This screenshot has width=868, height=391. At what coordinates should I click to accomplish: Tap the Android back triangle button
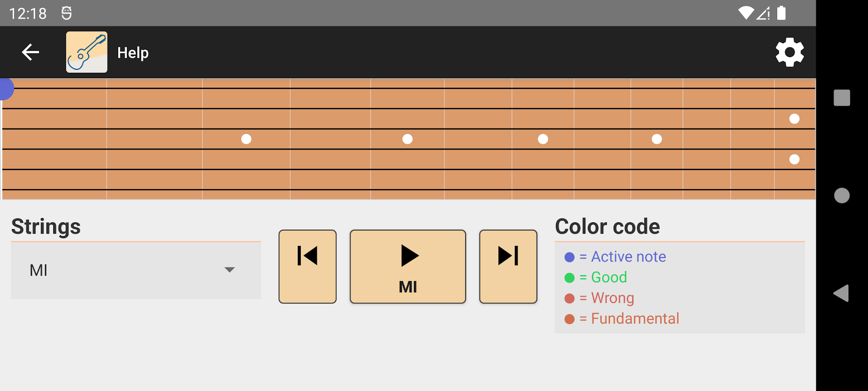pyautogui.click(x=841, y=293)
